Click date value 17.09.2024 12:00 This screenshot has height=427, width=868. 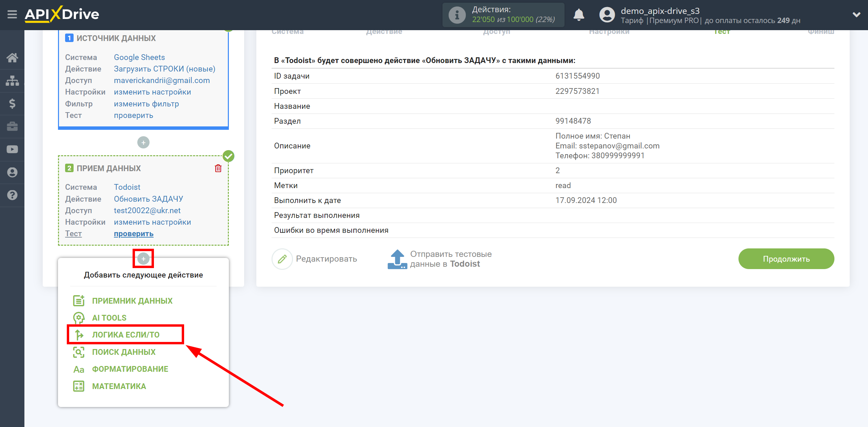tap(586, 200)
